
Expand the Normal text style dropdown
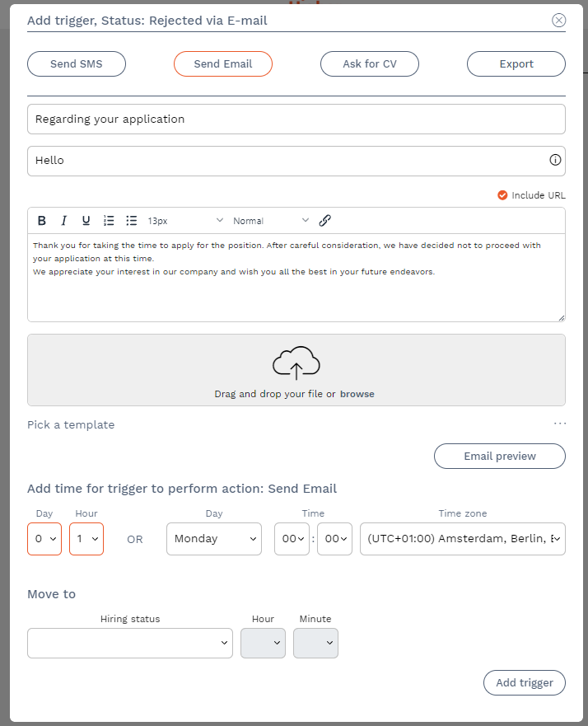point(271,221)
